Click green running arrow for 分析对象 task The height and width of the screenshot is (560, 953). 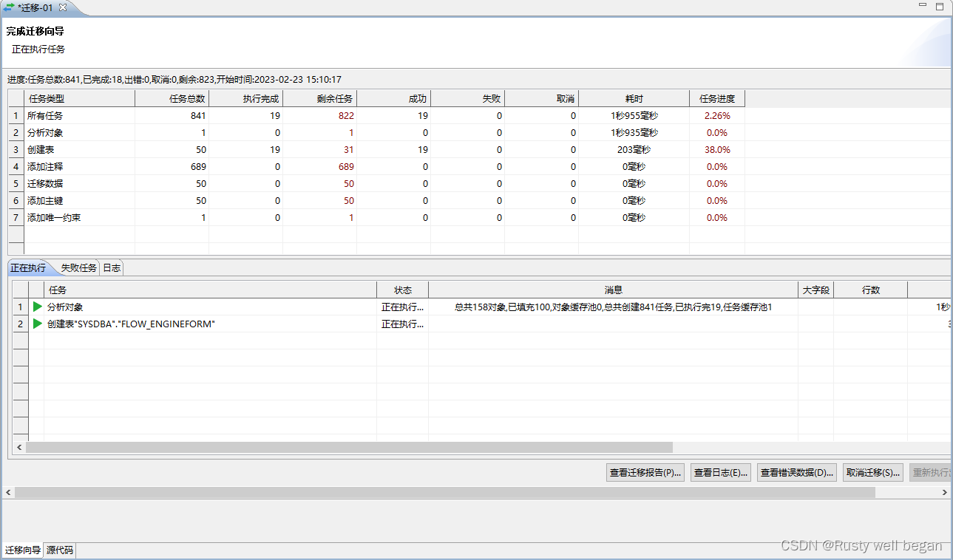pyautogui.click(x=37, y=307)
